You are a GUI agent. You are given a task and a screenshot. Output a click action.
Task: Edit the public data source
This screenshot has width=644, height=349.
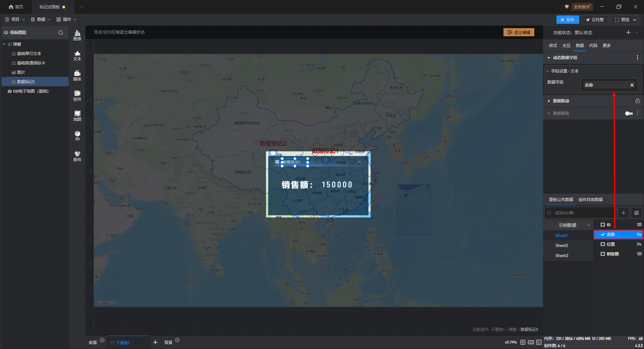pos(637,213)
